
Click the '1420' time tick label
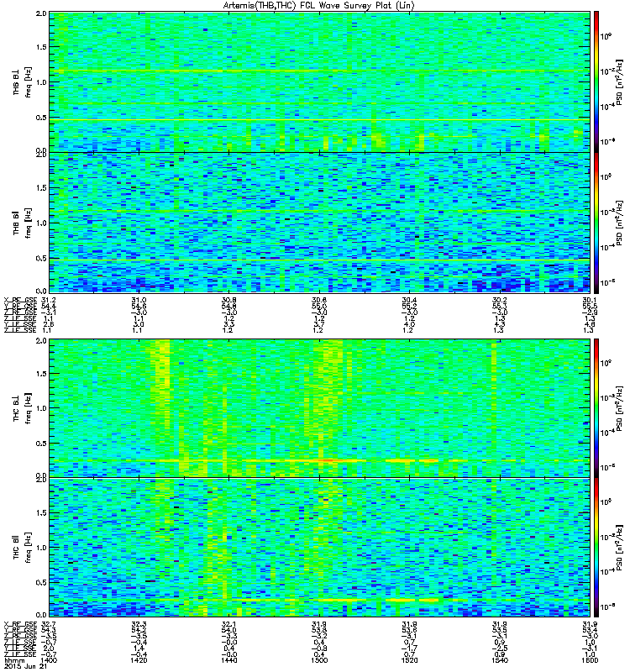click(139, 660)
